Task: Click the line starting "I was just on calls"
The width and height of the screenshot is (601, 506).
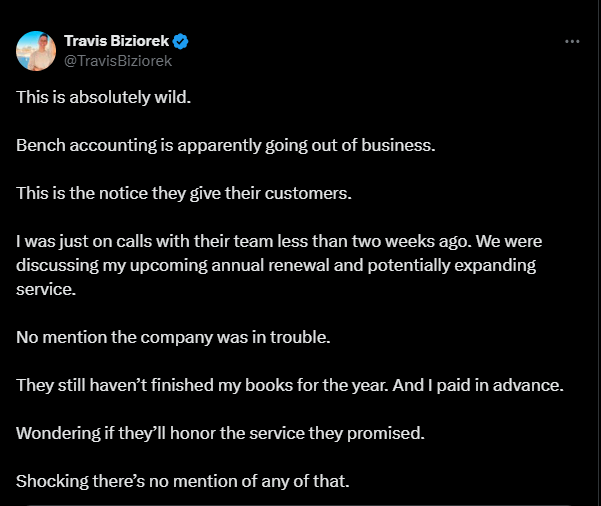Action: (279, 242)
